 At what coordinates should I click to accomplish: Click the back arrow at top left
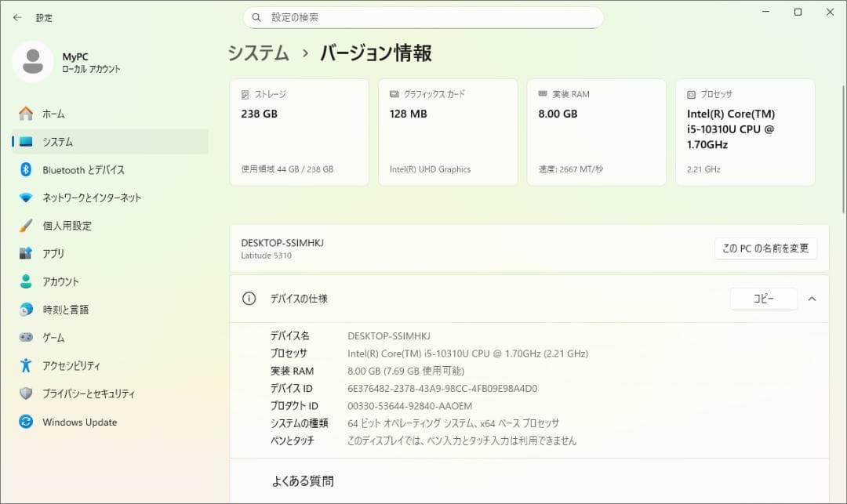16,16
